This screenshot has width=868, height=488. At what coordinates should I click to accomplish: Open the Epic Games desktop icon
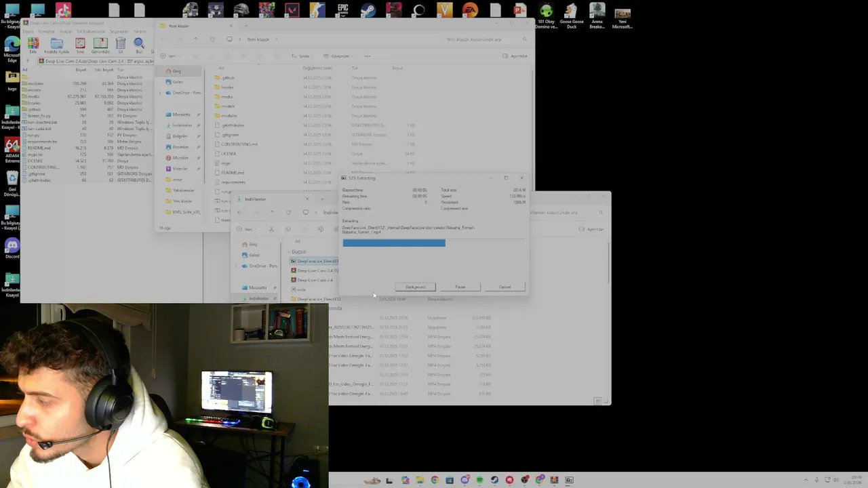click(x=343, y=10)
